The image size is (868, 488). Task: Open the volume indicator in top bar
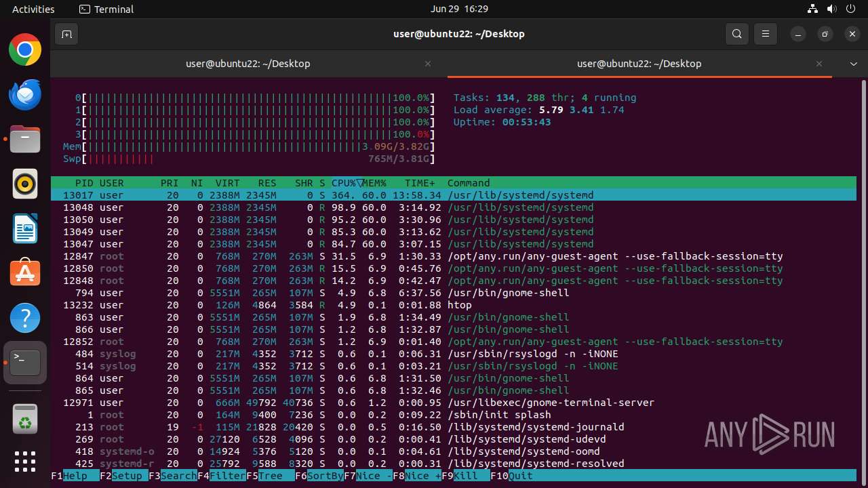coord(831,9)
